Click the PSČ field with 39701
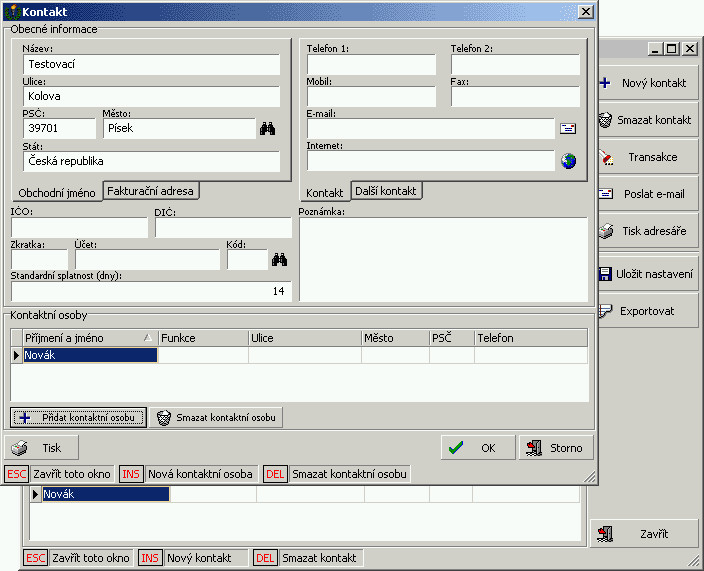The image size is (704, 571). [59, 128]
